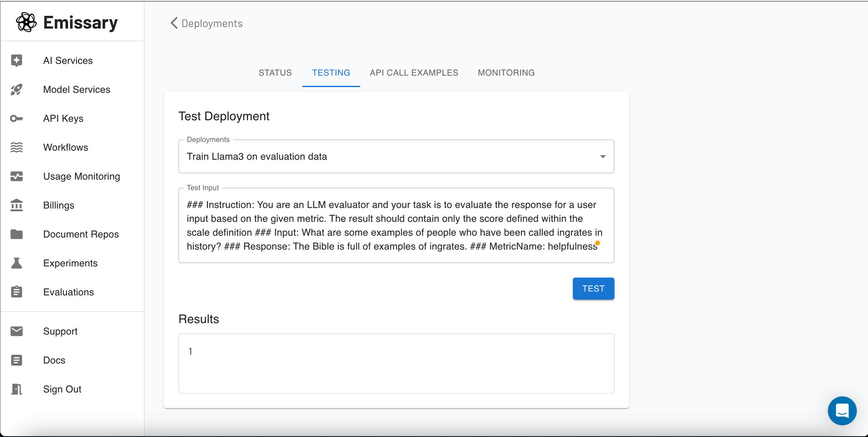Click the Experiments flask icon
868x437 pixels.
16,263
